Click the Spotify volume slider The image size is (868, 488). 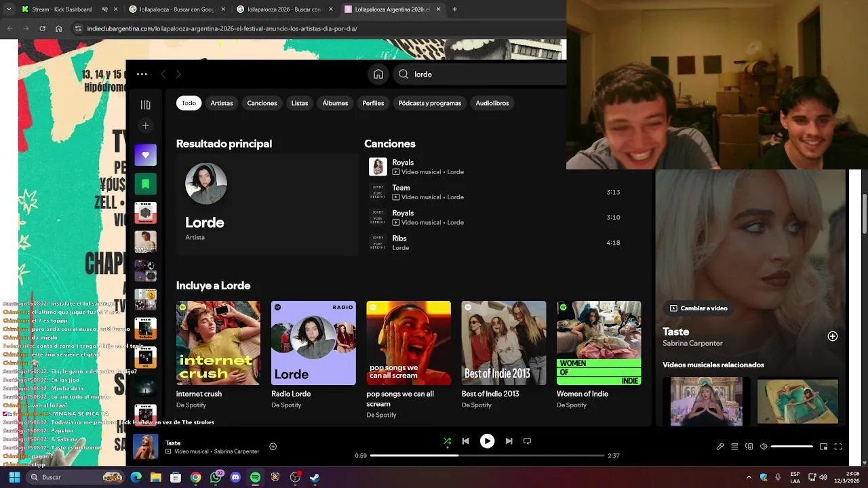pos(791,447)
